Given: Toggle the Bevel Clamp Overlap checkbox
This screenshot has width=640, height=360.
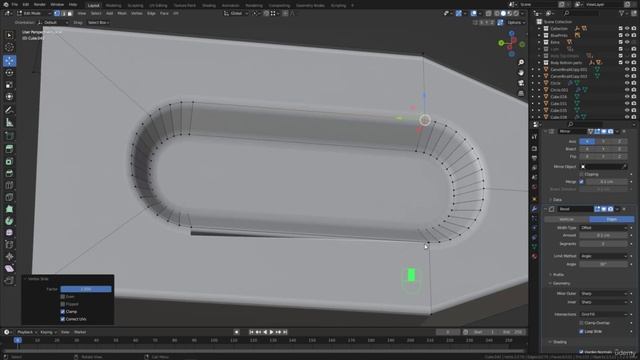Looking at the screenshot, I should 582,323.
